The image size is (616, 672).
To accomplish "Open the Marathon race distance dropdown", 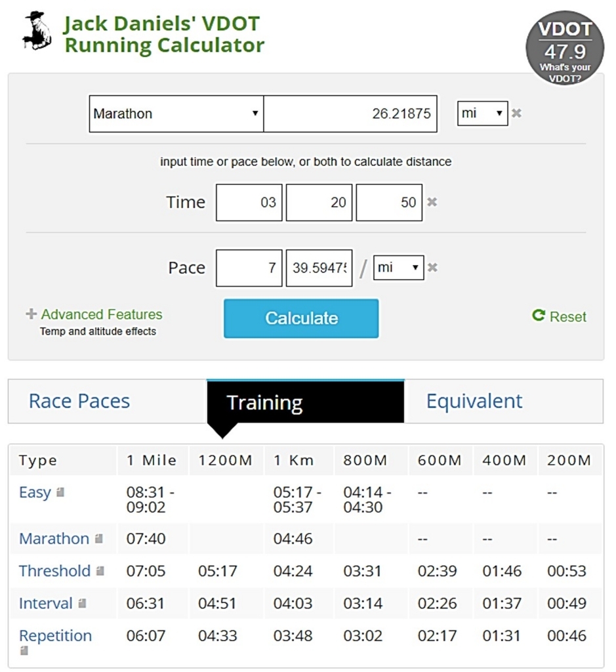I will coord(176,114).
